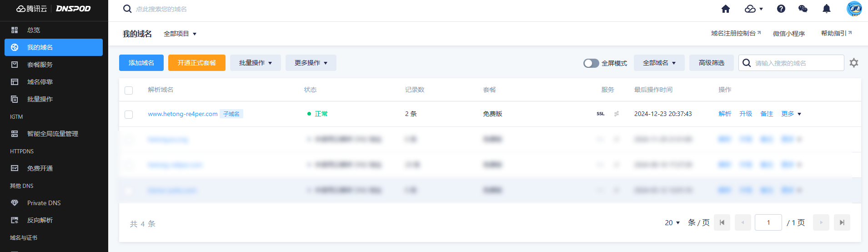
Task: Jump to first page button
Action: pos(722,222)
